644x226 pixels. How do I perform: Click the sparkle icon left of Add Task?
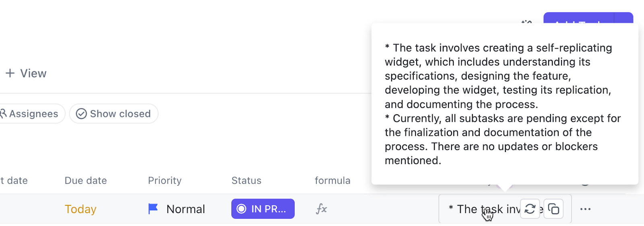[526, 22]
